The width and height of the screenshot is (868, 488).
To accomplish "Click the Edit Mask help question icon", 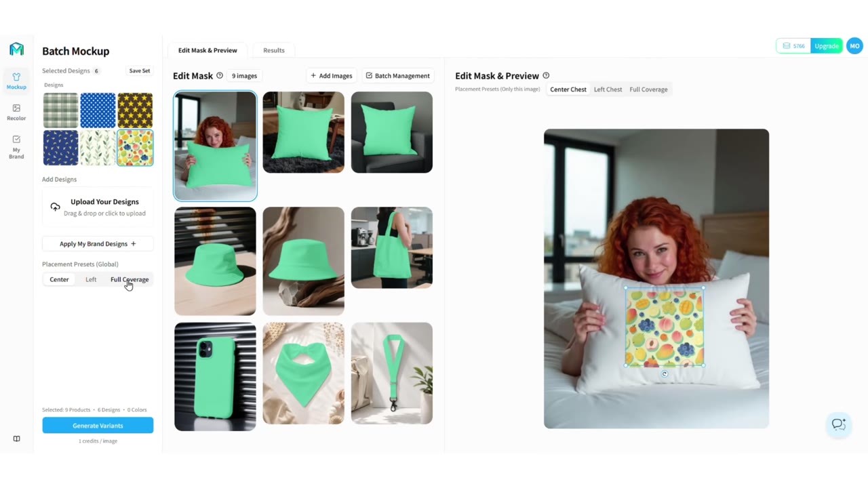I will click(x=220, y=76).
